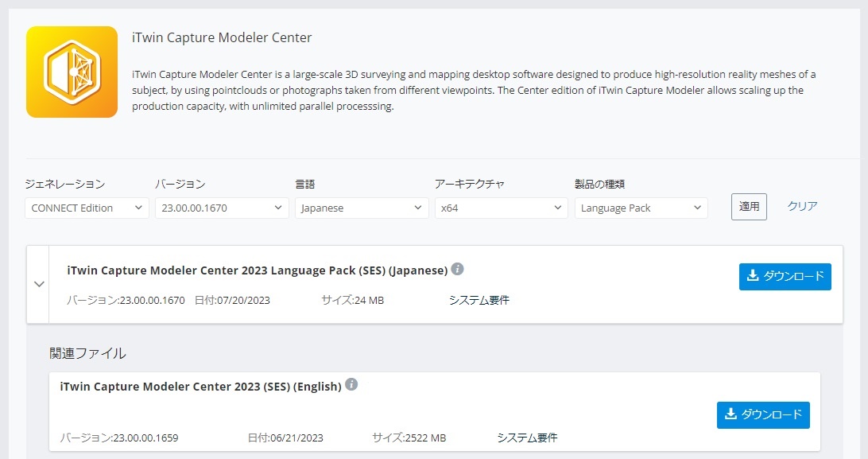
Task: Click version text 23.00.00.1670 in Language Pack row
Action: (153, 300)
